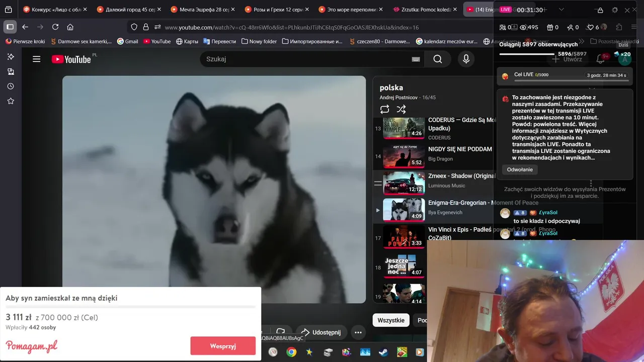Screen dimensions: 644x362
Task: Toggle playlist loop button
Action: 385,109
